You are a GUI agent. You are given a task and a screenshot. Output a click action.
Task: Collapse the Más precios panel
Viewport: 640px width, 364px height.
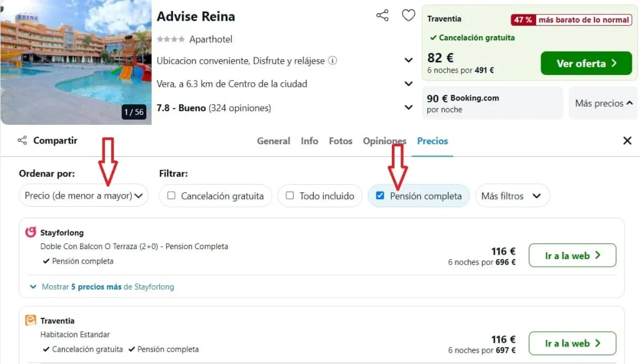point(603,103)
